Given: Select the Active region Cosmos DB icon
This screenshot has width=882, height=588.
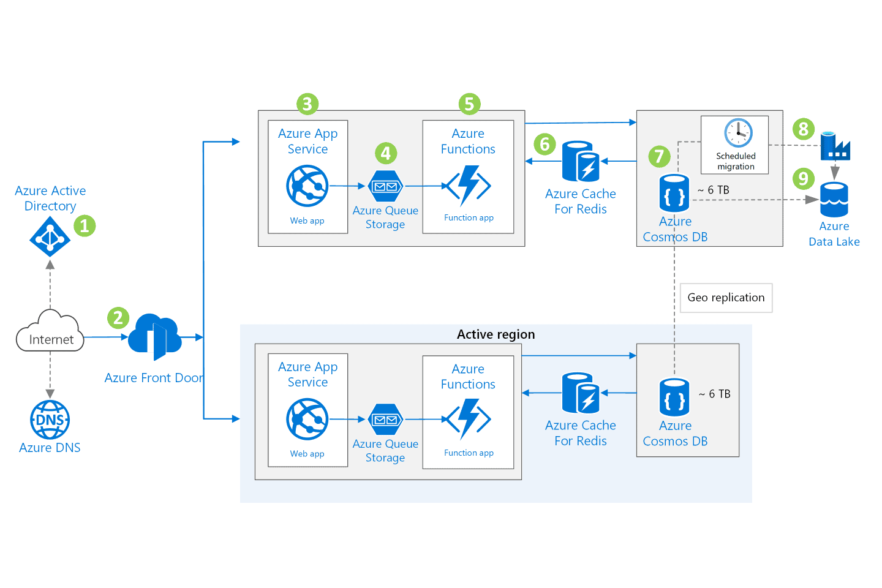Looking at the screenshot, I should tap(674, 397).
